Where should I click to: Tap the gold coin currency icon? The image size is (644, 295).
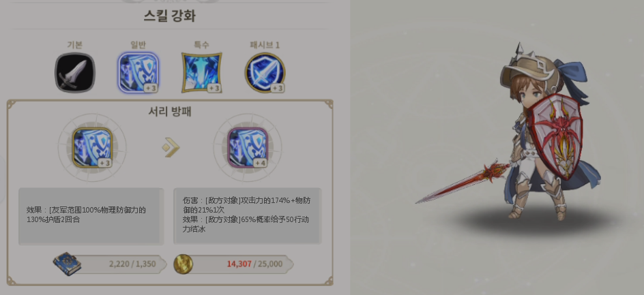click(x=184, y=264)
